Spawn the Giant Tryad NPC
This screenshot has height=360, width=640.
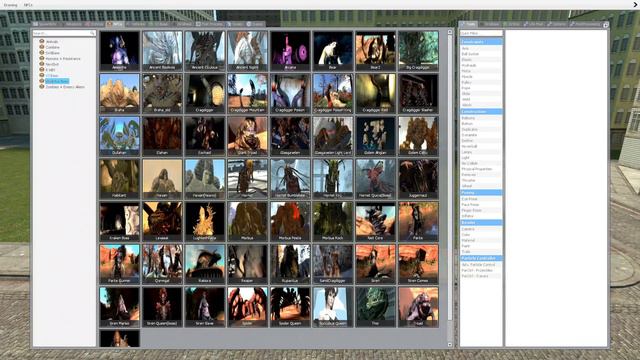click(248, 136)
